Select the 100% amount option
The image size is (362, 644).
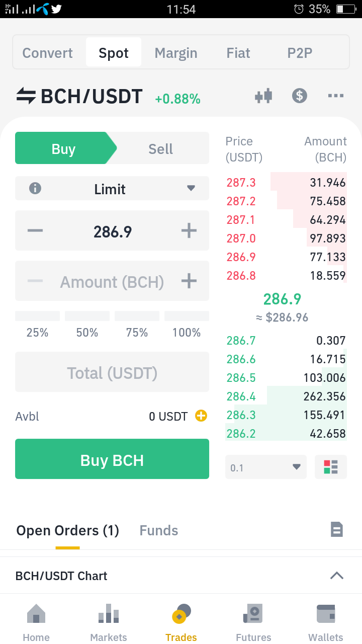pos(187,325)
